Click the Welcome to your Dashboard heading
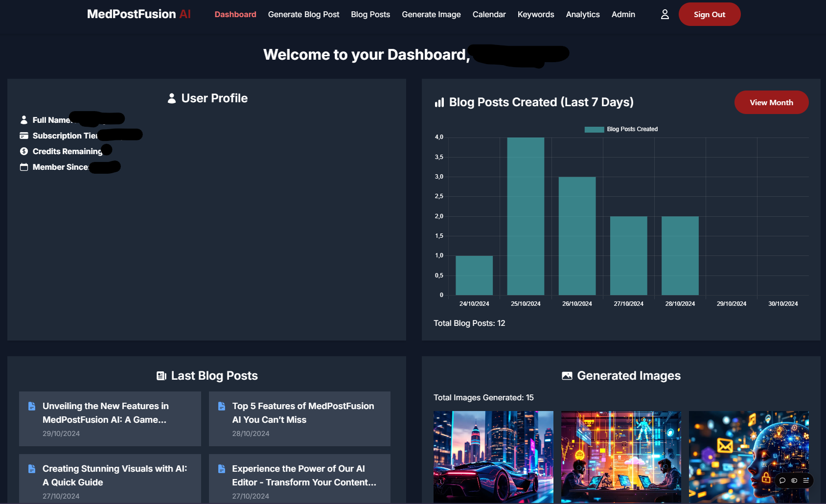This screenshot has width=826, height=504. click(x=367, y=55)
